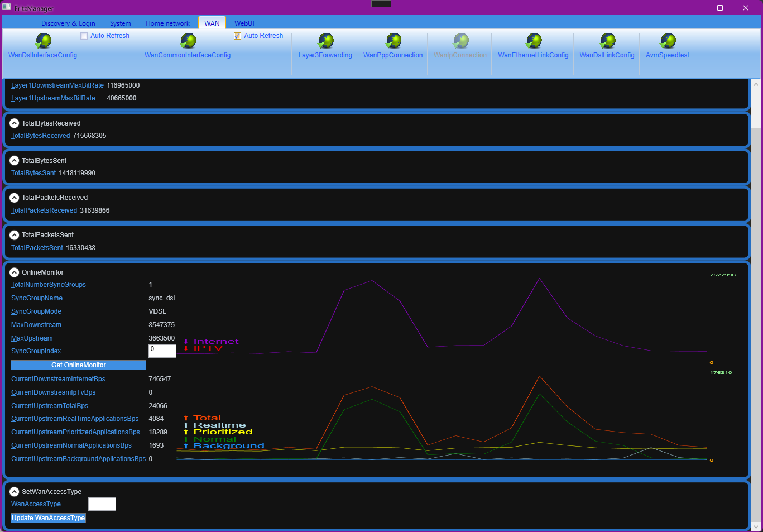The height and width of the screenshot is (532, 763).
Task: Launch the AvmSpeedtest globe icon
Action: [x=668, y=41]
